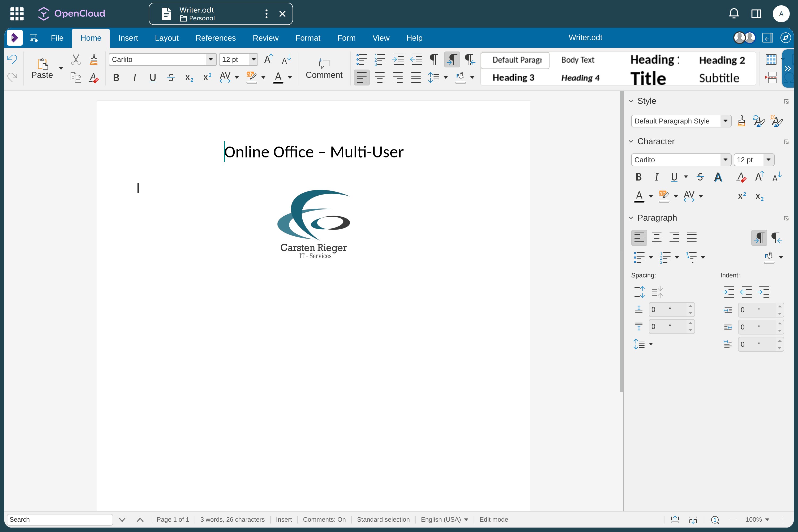Screen dimensions: 798x532
Task: Apply font color in the ribbon
Action: 278,77
